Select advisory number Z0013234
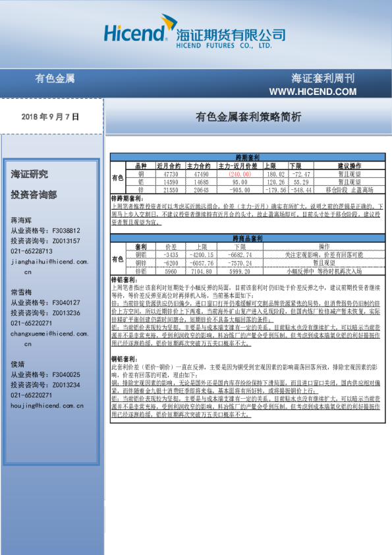 (66, 384)
